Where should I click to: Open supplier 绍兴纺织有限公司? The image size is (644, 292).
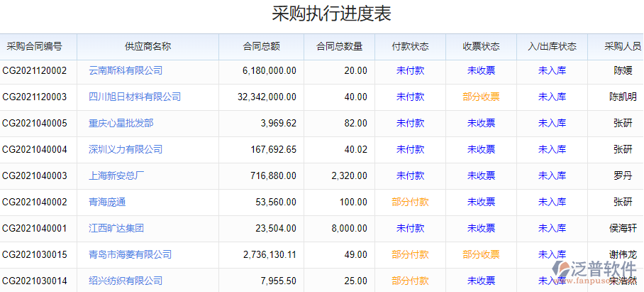[126, 281]
